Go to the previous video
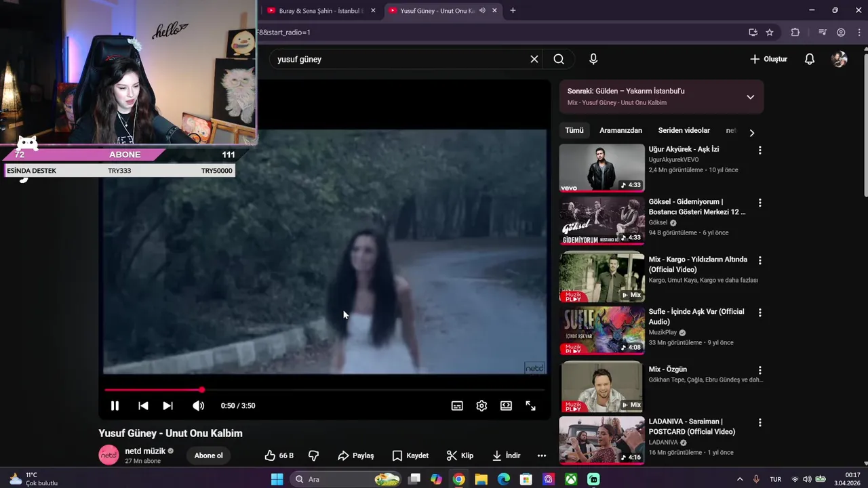 [143, 406]
